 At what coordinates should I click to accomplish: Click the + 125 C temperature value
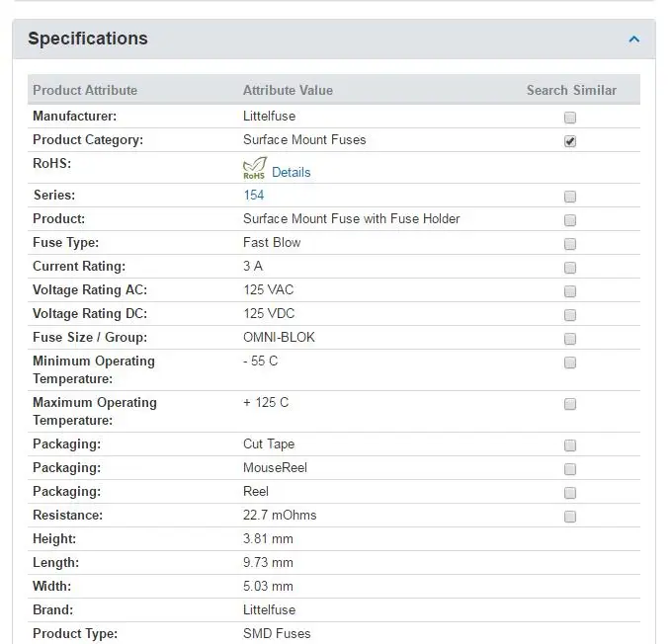(x=266, y=402)
